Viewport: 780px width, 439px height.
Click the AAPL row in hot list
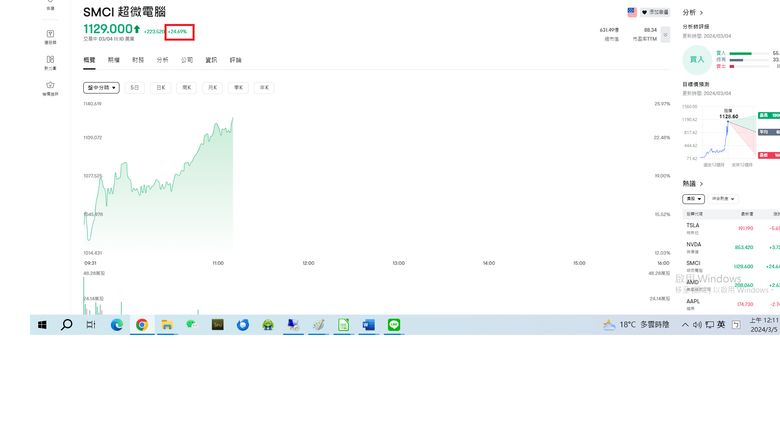[x=731, y=304]
